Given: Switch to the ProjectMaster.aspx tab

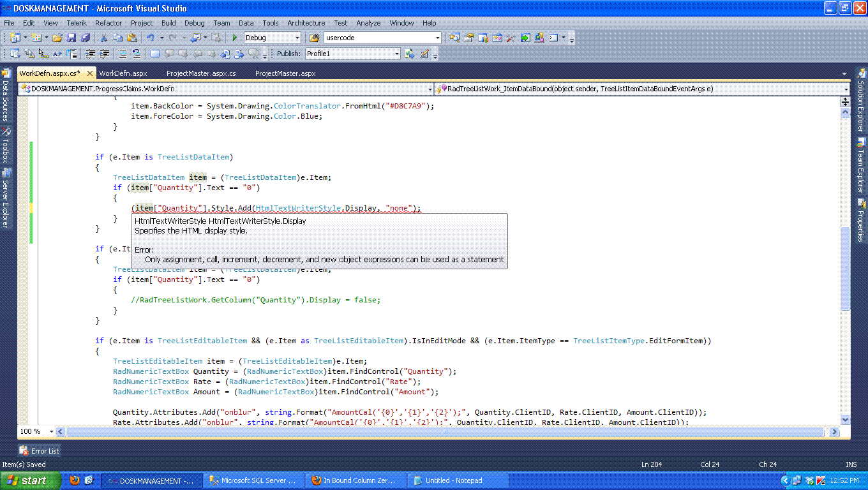Looking at the screenshot, I should [285, 73].
